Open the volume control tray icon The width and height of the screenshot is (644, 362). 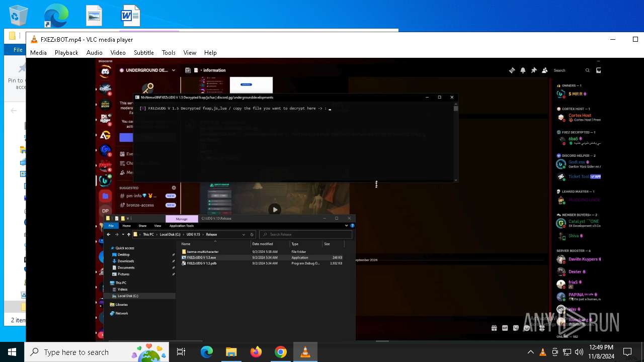pos(579,352)
